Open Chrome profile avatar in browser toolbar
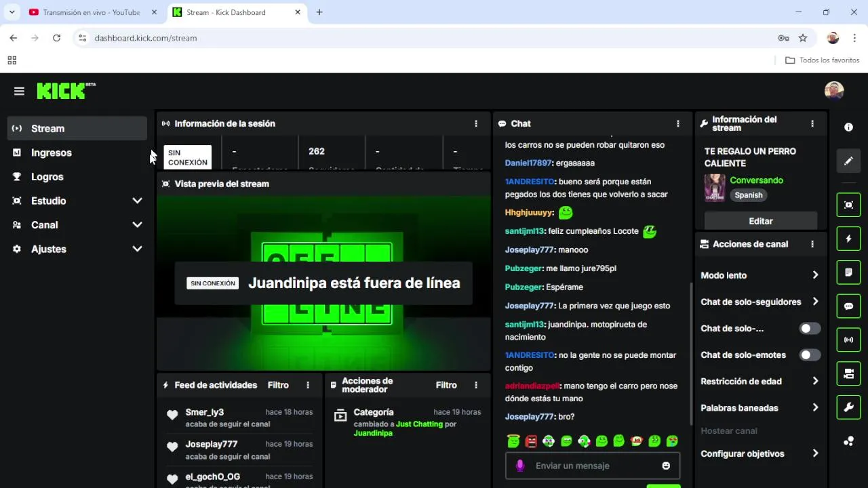 pyautogui.click(x=833, y=38)
